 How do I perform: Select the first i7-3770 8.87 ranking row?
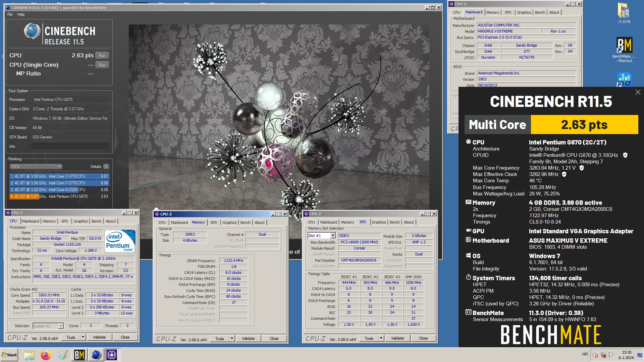59,176
